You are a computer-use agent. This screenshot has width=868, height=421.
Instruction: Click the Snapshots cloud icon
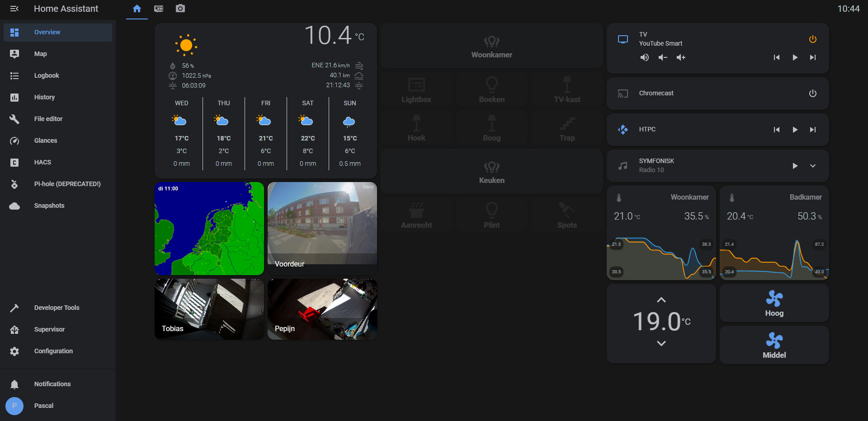[14, 206]
